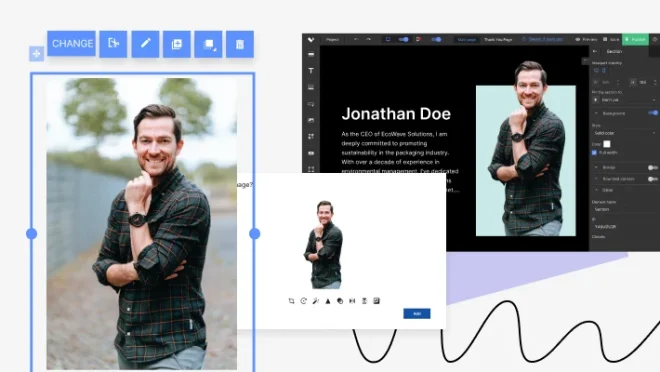Click the pencil edit icon button
This screenshot has height=372, width=660.
145,44
